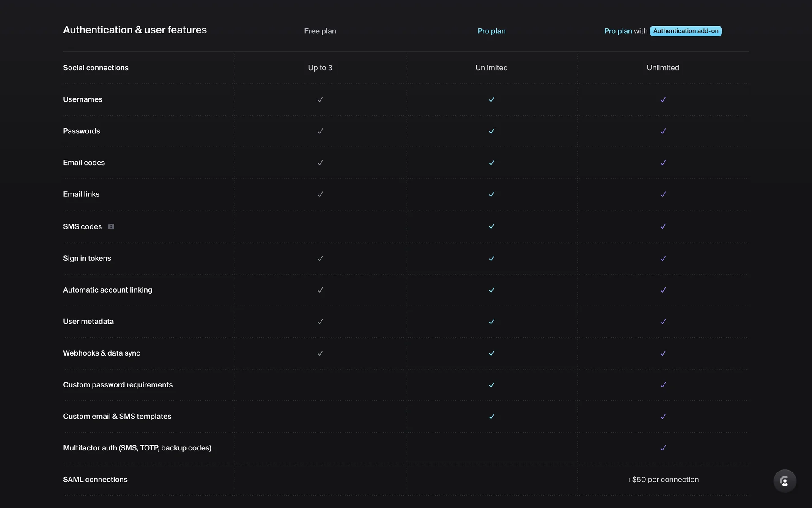
Task: Click Pro plan checkmark for Custom password requirements
Action: tap(491, 385)
